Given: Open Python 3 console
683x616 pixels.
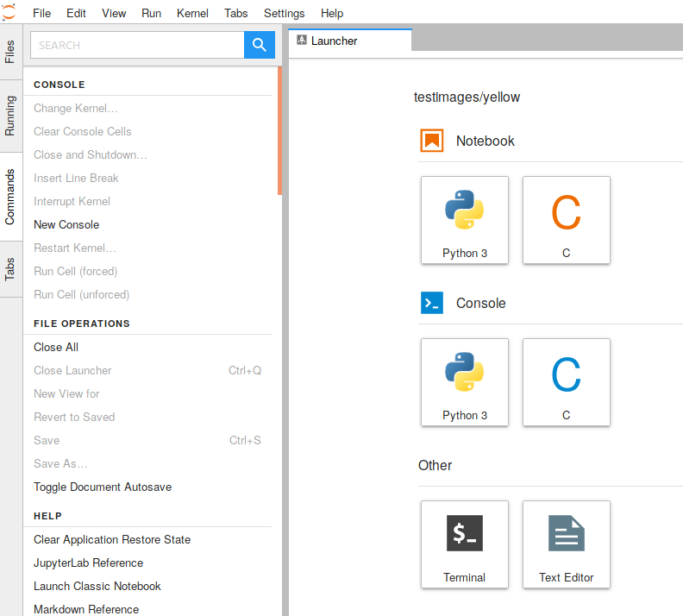Looking at the screenshot, I should (x=465, y=381).
